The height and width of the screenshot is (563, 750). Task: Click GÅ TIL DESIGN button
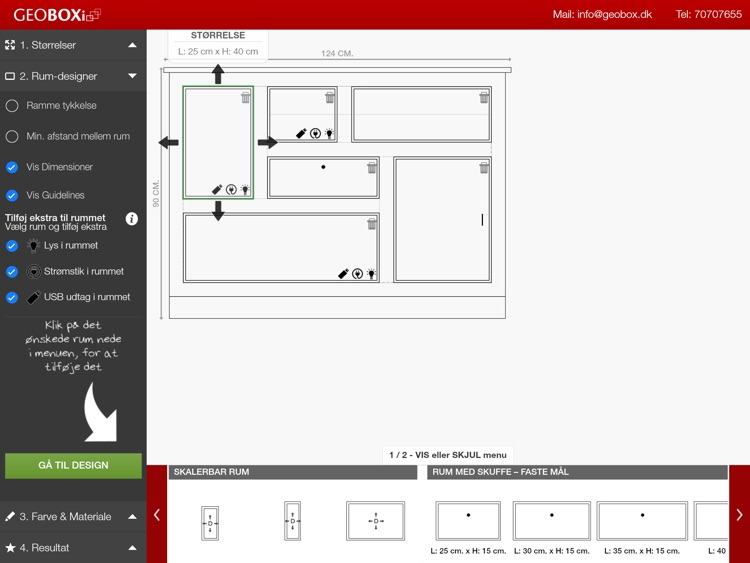click(x=73, y=465)
